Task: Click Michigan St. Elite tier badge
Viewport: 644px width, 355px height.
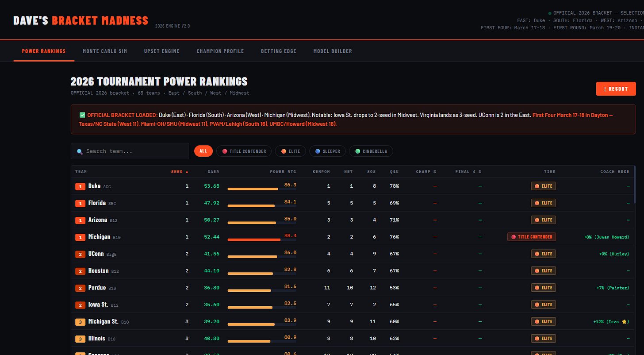Action: coord(544,321)
